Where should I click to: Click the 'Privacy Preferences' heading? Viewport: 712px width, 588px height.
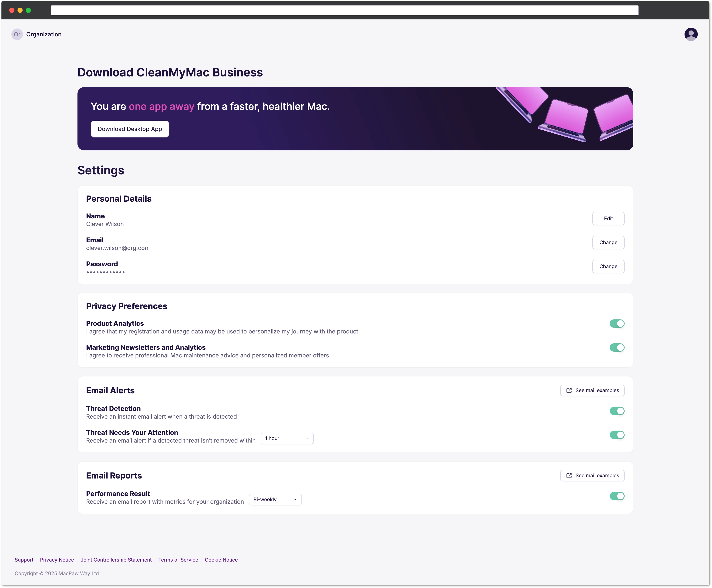pyautogui.click(x=127, y=306)
